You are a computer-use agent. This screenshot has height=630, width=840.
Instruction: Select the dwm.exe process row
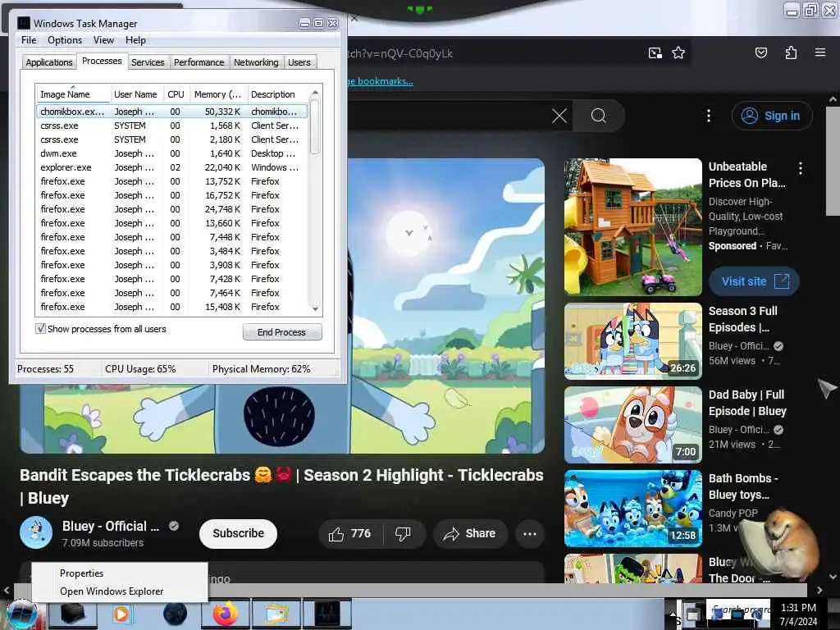tap(172, 153)
